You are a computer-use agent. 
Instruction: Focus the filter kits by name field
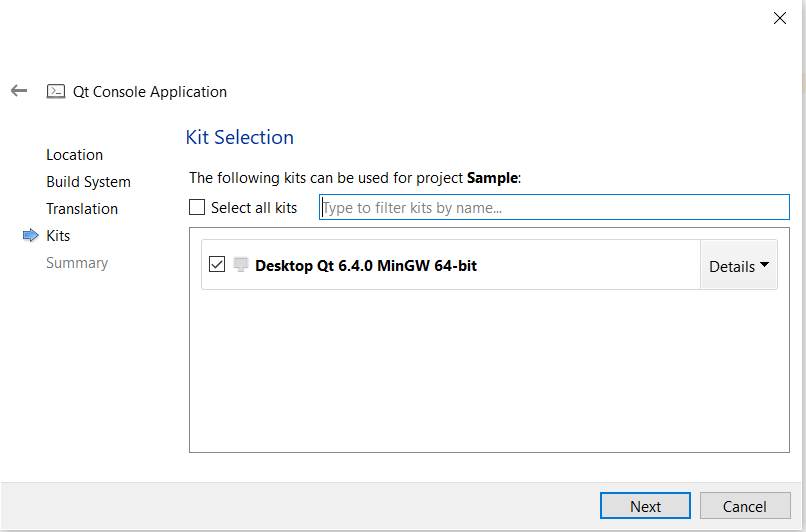[554, 208]
